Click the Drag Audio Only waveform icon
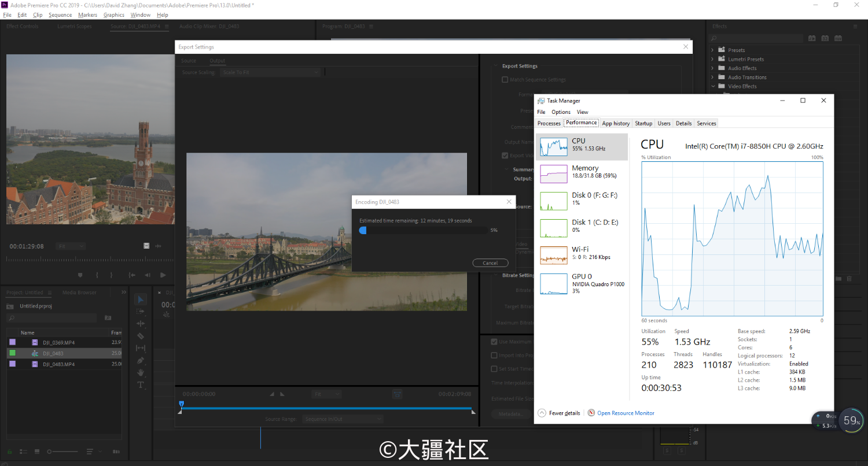Image resolution: width=868 pixels, height=466 pixels. pyautogui.click(x=158, y=246)
